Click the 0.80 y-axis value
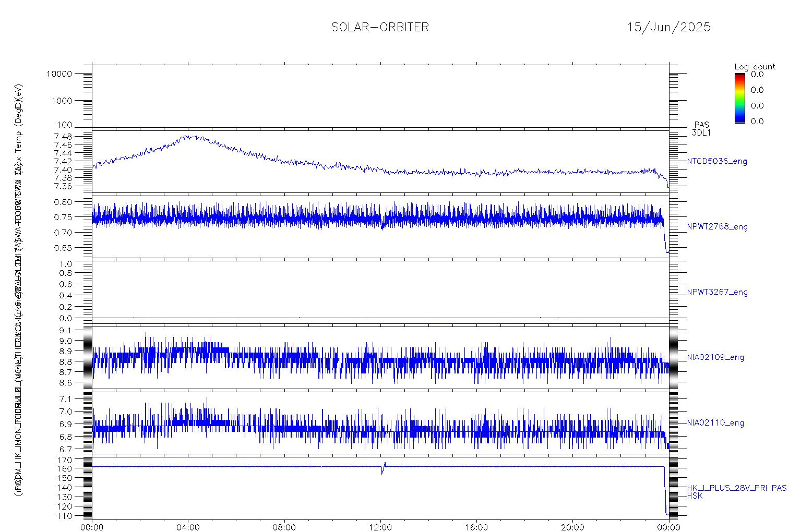Viewport: 789px width, 532px height. (x=63, y=202)
